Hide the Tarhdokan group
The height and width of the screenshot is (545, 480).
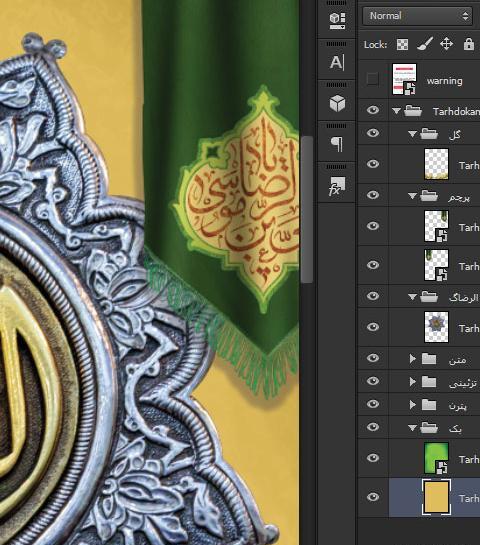(373, 111)
